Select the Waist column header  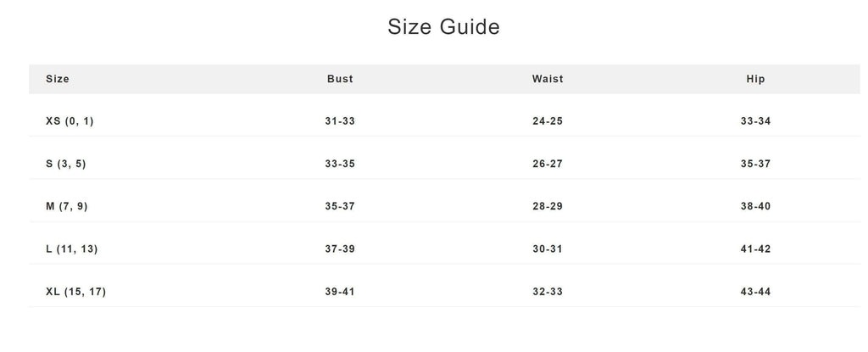(x=548, y=79)
